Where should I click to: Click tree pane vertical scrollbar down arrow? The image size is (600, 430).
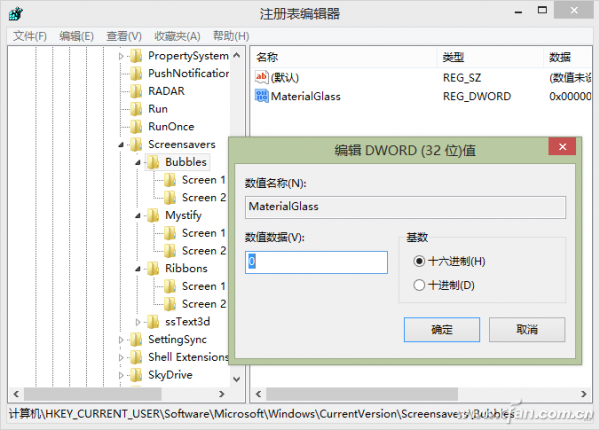pyautogui.click(x=237, y=380)
